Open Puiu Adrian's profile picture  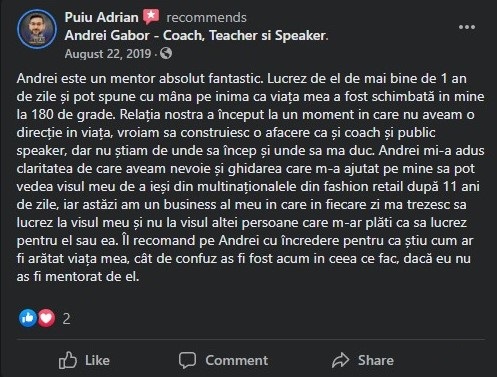pyautogui.click(x=37, y=29)
